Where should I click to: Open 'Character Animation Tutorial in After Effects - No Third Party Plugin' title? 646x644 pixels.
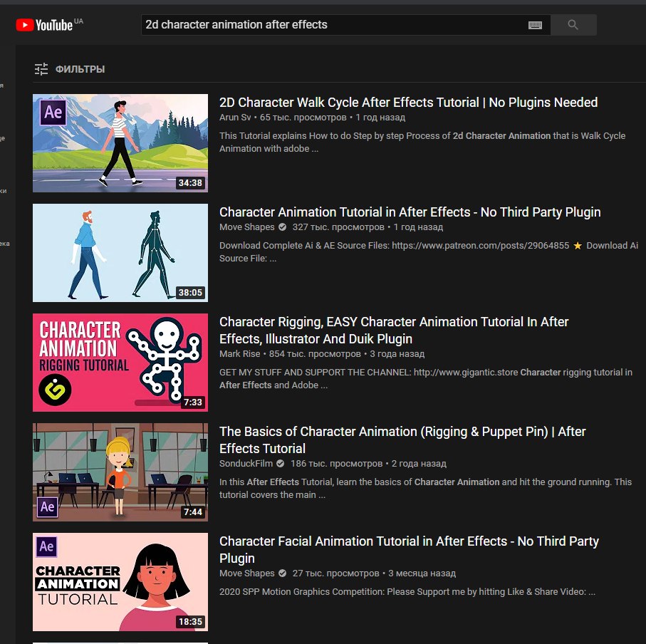410,212
